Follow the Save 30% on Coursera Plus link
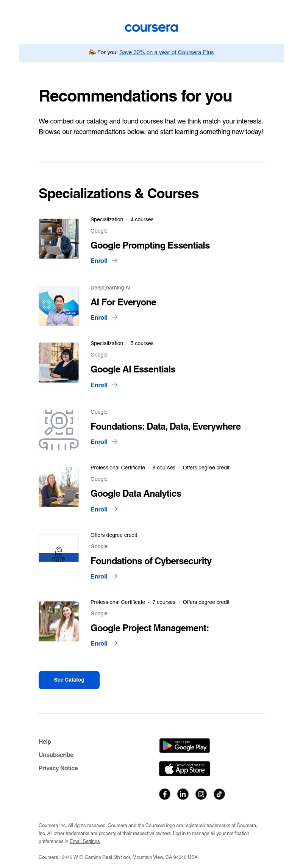Image resolution: width=303 pixels, height=868 pixels. point(166,52)
